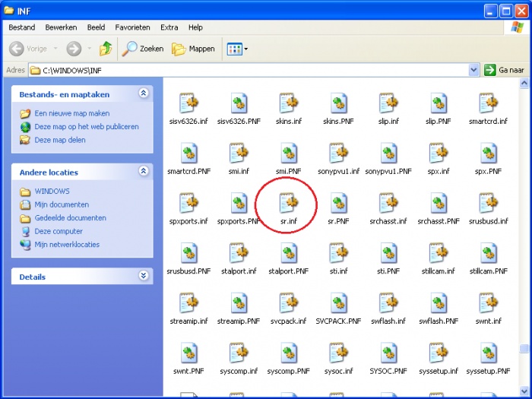The width and height of the screenshot is (532, 399).
Task: Click stalport.inf file icon
Action: point(239,253)
